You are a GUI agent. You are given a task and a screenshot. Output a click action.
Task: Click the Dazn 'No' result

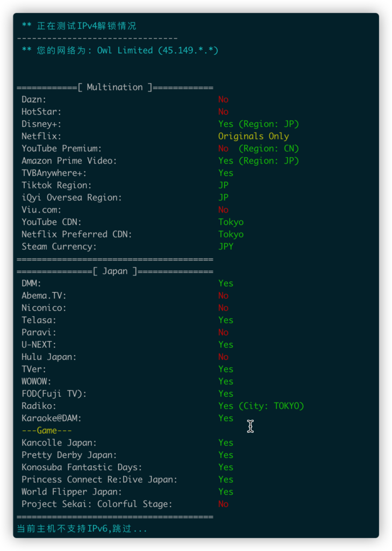coord(223,100)
